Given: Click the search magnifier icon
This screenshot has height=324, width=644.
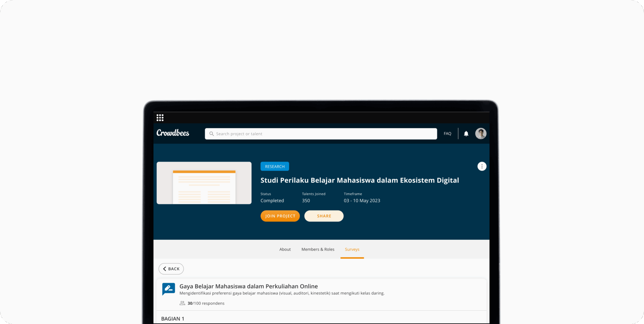Looking at the screenshot, I should [211, 134].
